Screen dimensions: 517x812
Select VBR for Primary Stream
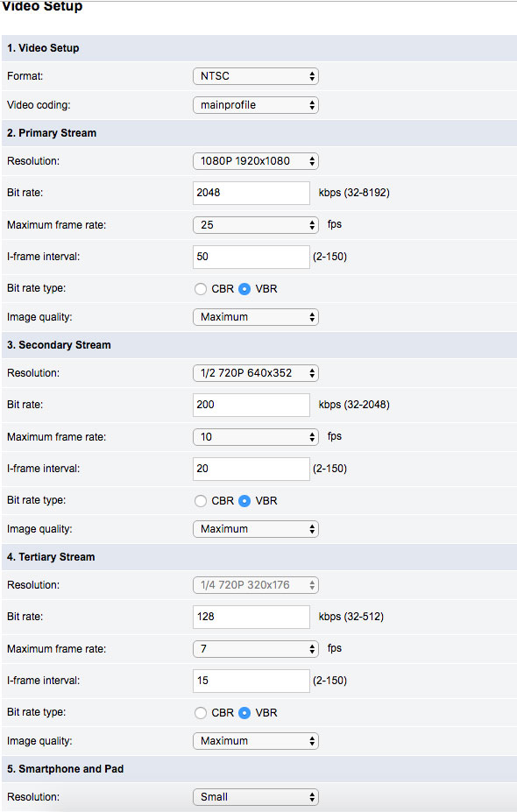pos(244,289)
